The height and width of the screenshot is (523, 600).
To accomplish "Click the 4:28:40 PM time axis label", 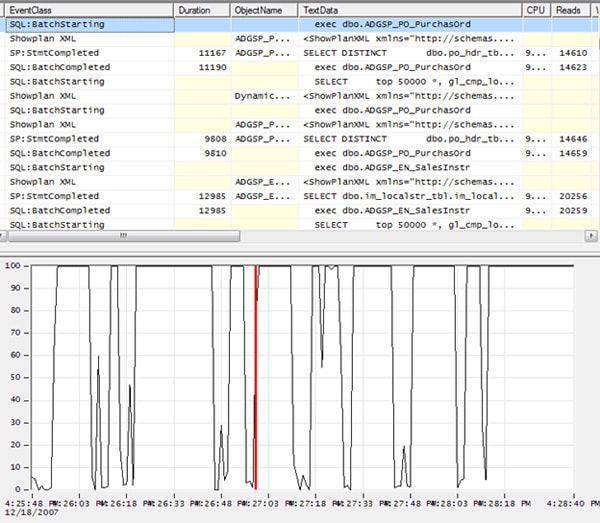I will [573, 503].
